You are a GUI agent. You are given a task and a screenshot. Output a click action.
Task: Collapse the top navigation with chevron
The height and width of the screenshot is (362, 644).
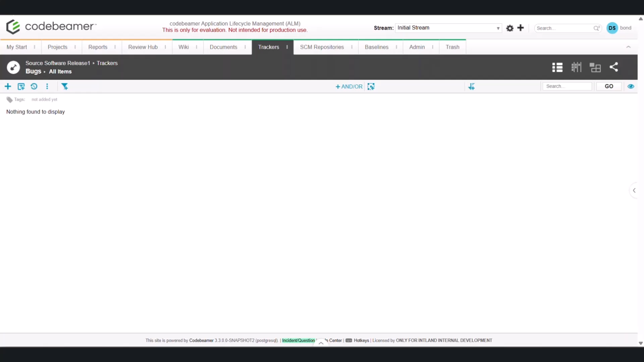coord(629,47)
